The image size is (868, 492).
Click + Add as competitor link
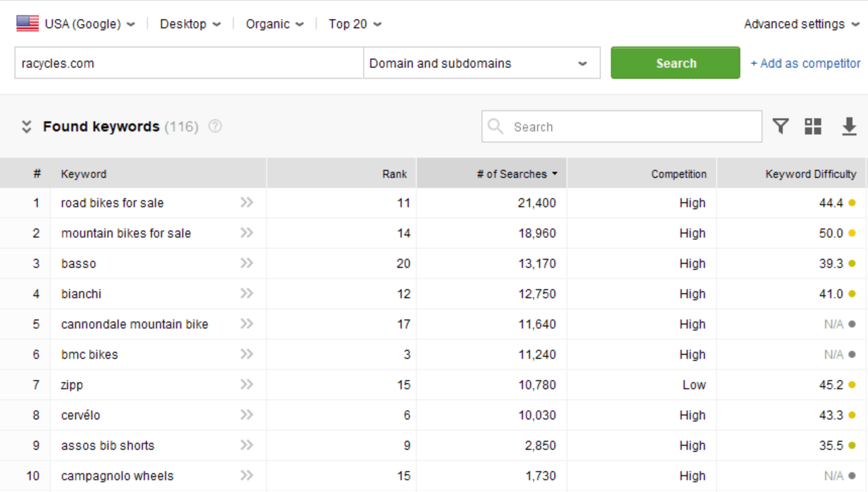(x=805, y=63)
